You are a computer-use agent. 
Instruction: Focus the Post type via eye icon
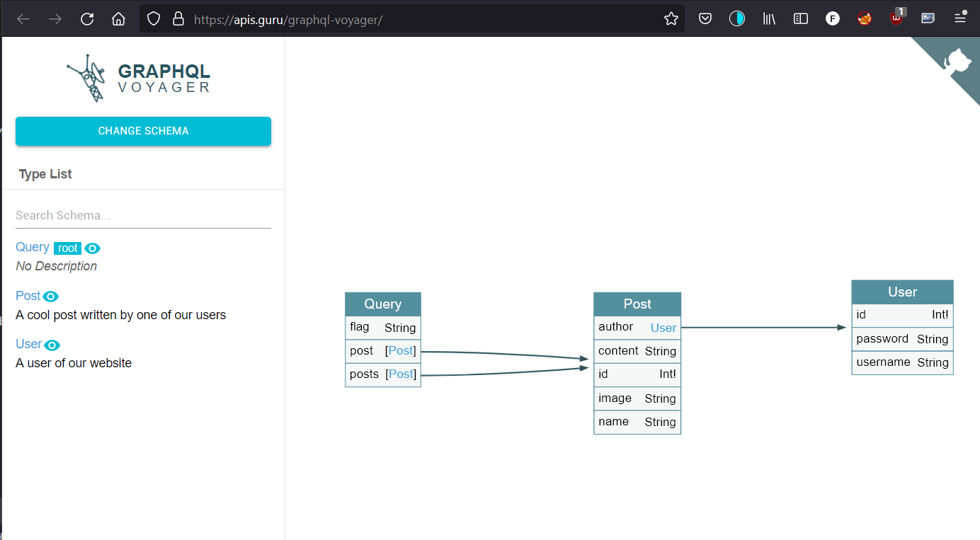coord(51,297)
